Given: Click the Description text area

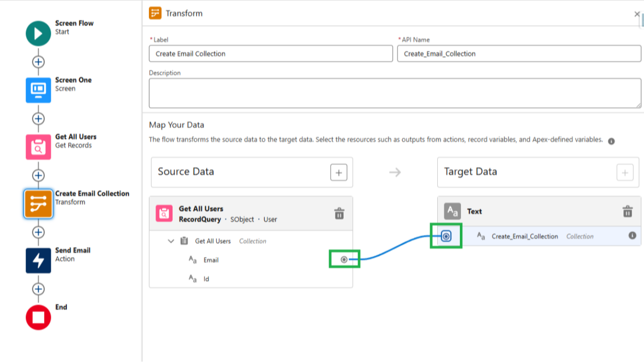Looking at the screenshot, I should point(395,93).
